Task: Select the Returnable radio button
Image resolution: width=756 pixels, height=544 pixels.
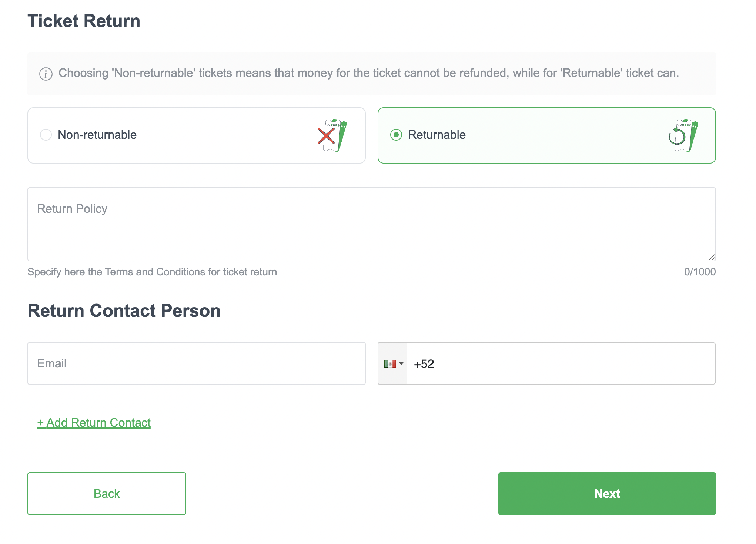Action: pos(397,135)
